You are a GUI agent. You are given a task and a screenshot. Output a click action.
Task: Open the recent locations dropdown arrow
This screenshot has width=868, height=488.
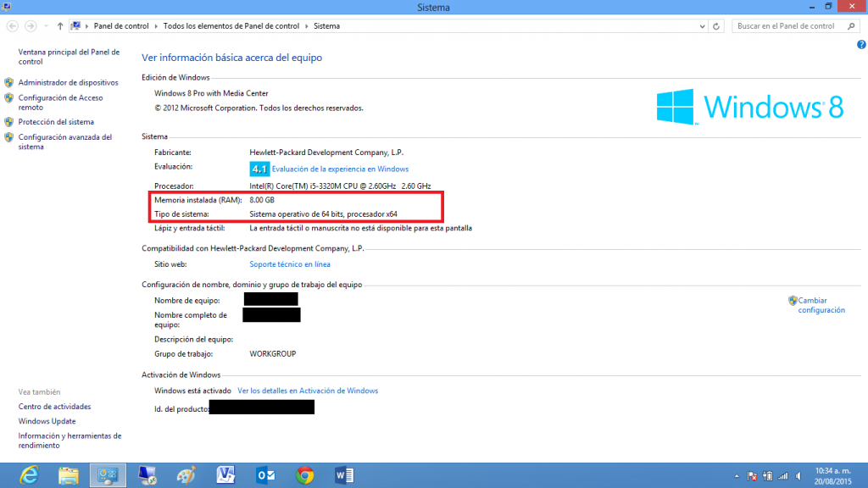[46, 26]
